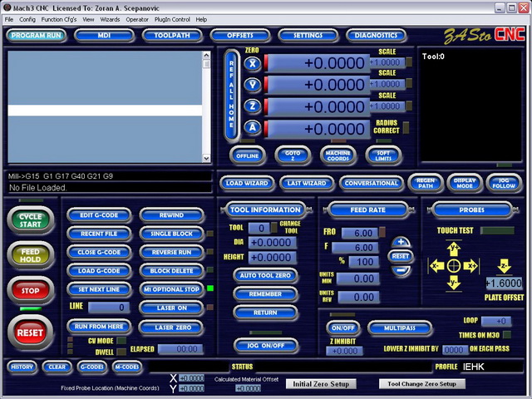532x399 pixels.
Task: Click the Ref All Home vertical button
Action: coord(231,95)
